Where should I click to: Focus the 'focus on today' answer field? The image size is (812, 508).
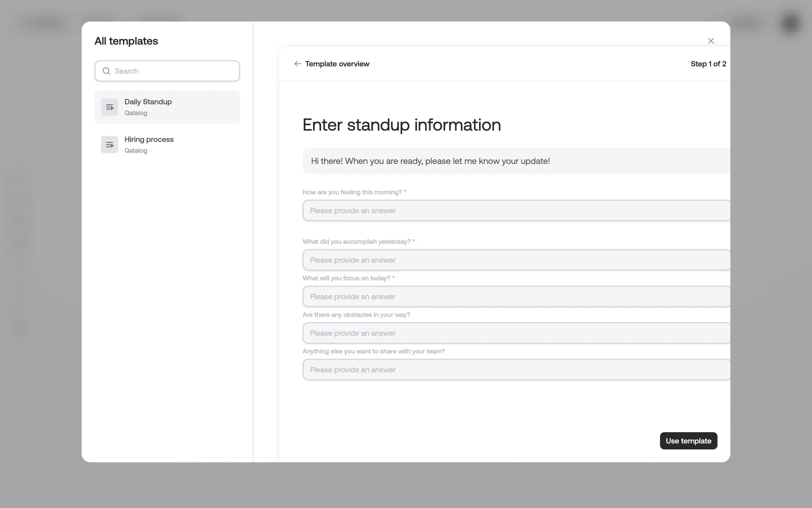(516, 296)
